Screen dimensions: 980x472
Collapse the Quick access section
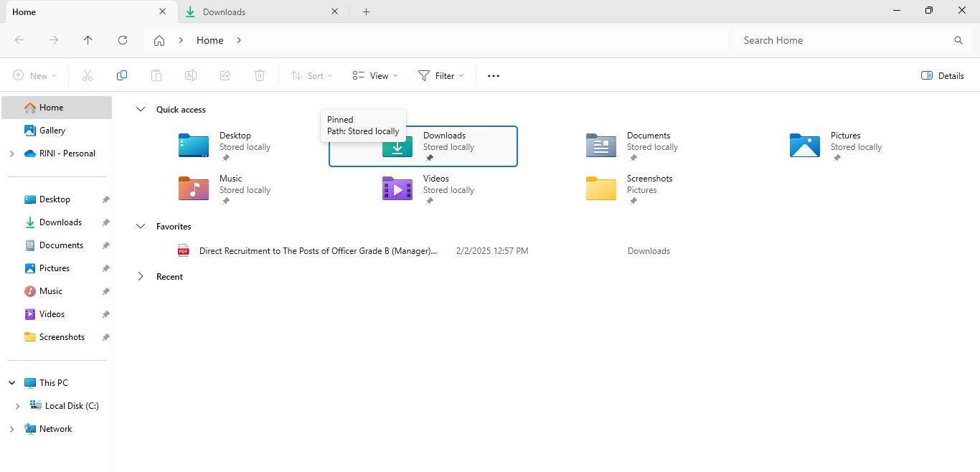(141, 110)
